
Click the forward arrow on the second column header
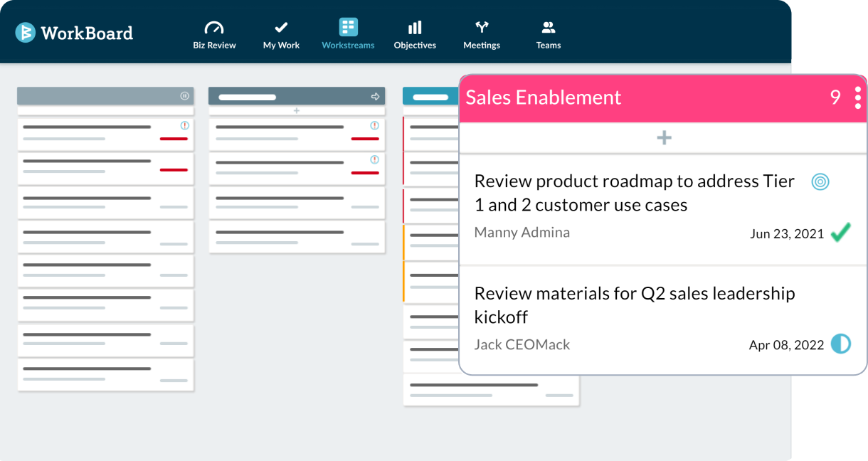coord(376,97)
